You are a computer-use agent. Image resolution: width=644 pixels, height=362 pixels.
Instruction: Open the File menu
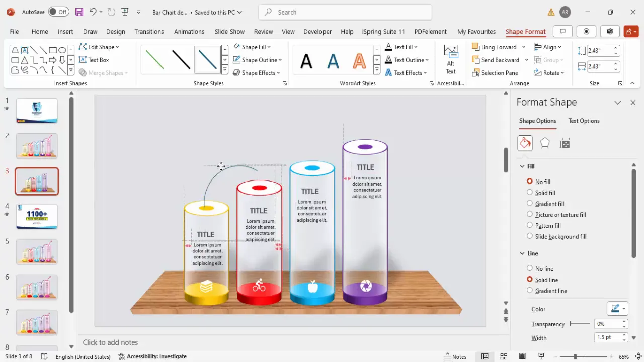[14, 31]
